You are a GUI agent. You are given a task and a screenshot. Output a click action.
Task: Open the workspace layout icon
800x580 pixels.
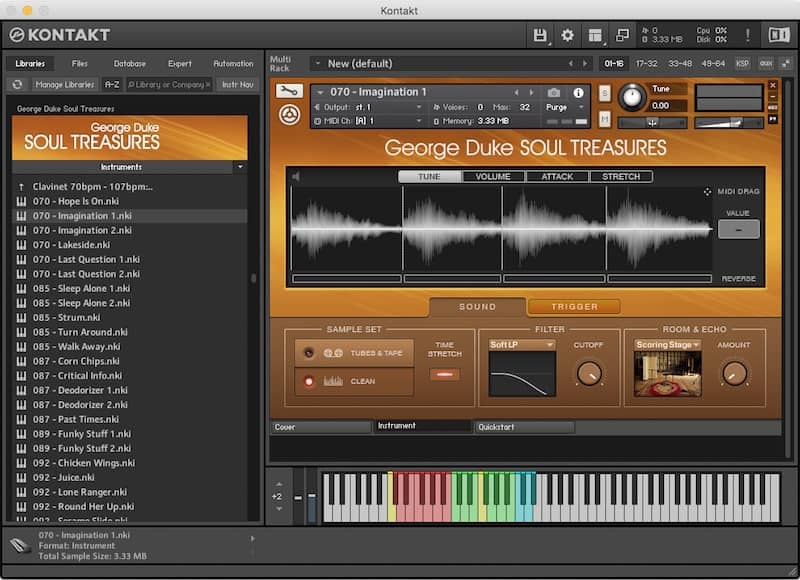[594, 35]
